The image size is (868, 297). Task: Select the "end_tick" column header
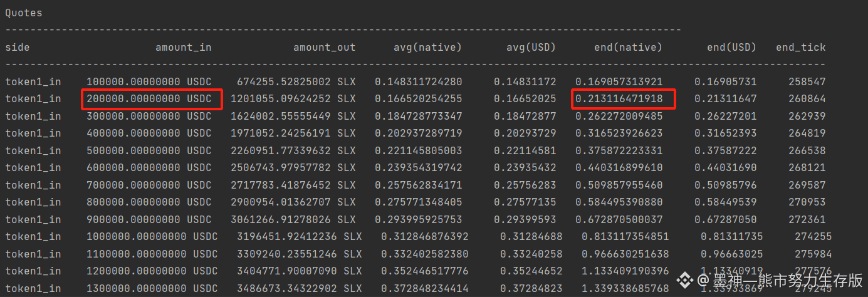[801, 47]
